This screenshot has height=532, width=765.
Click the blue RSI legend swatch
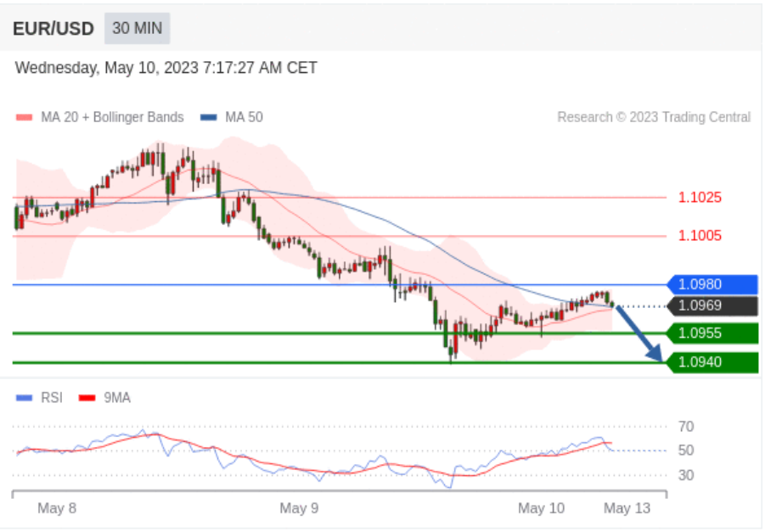click(x=24, y=399)
